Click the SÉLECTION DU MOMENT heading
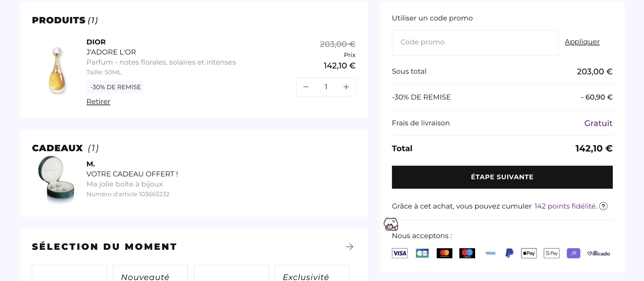 pyautogui.click(x=105, y=247)
